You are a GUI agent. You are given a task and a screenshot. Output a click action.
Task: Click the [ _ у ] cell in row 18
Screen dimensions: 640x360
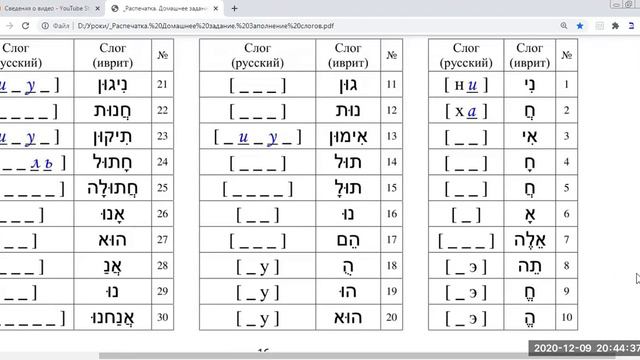[x=258, y=265]
